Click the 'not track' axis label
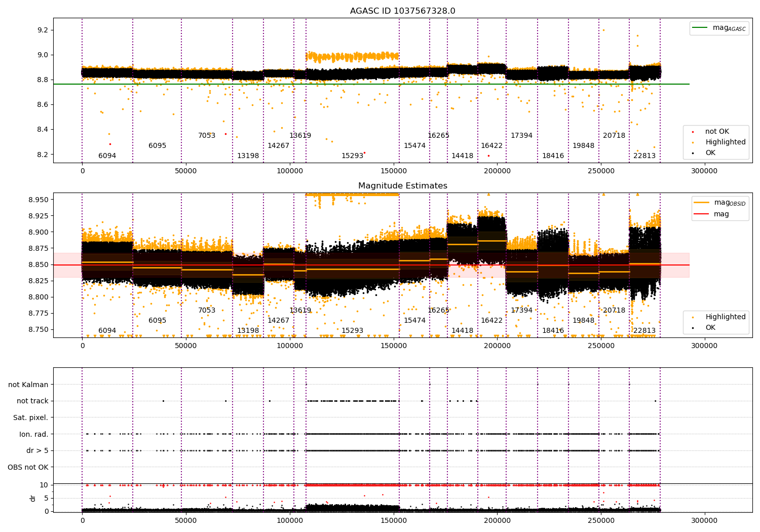This screenshot has width=760, height=532. (32, 401)
